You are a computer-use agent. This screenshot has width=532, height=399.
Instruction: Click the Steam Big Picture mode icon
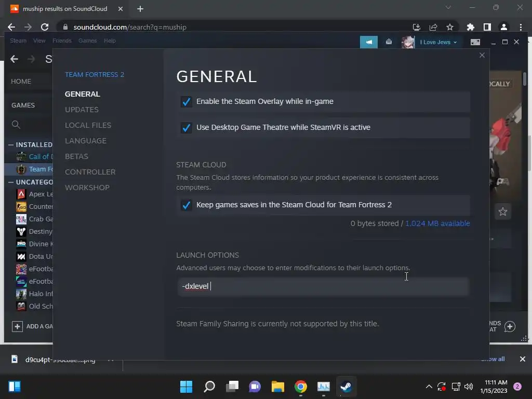[x=475, y=42]
